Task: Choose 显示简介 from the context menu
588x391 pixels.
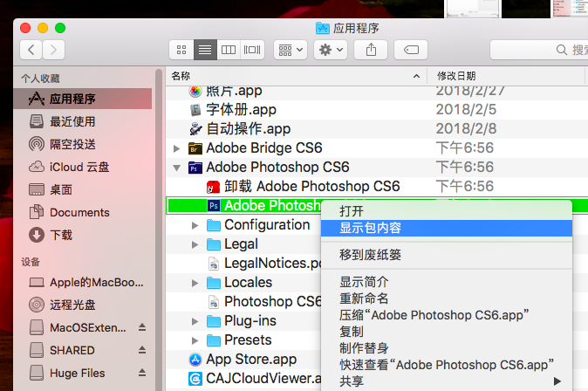Action: (x=447, y=282)
